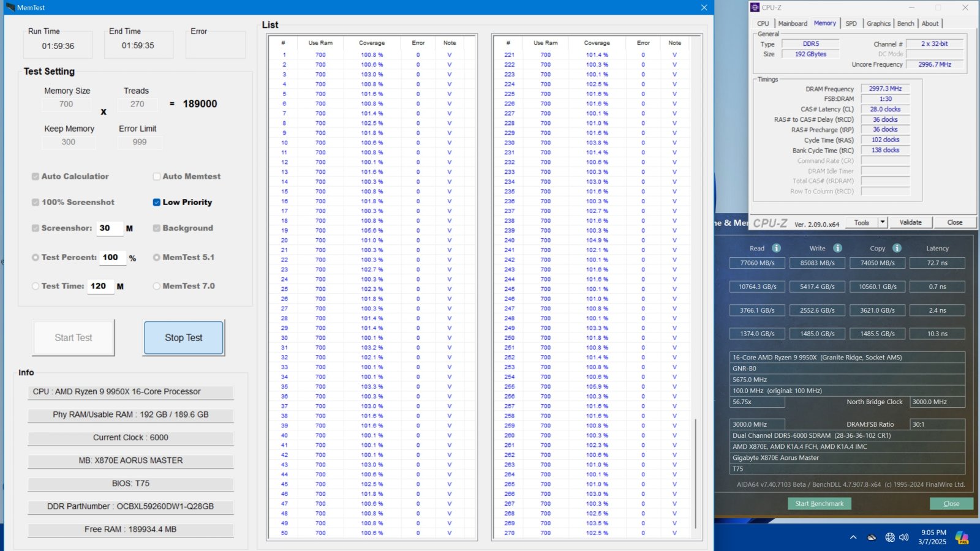This screenshot has width=980, height=551.
Task: Click the 77060 MB/s memory read value
Action: tap(757, 263)
